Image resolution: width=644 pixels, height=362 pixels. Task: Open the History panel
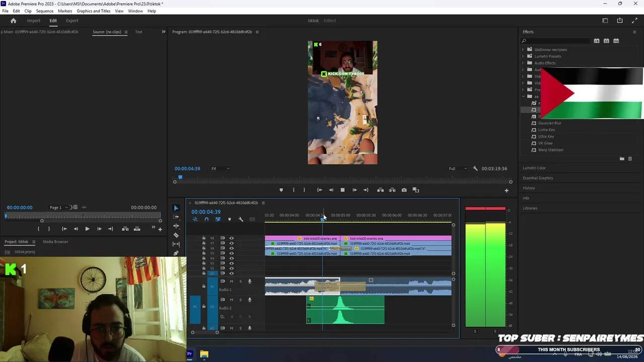click(529, 188)
